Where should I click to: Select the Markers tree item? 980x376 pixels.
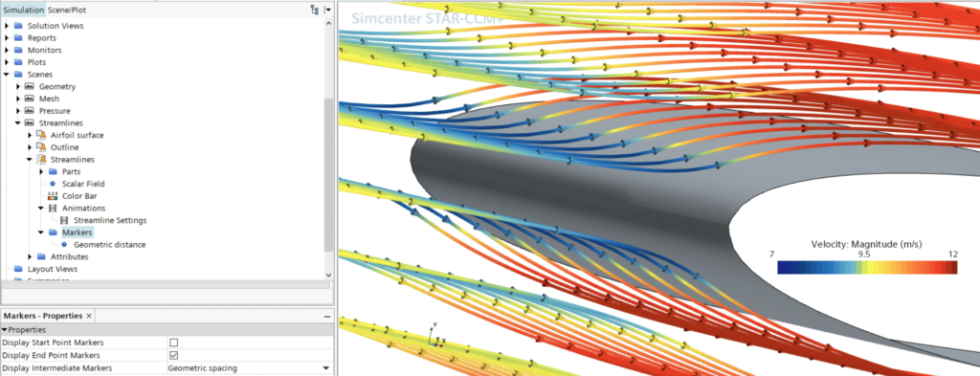(78, 232)
